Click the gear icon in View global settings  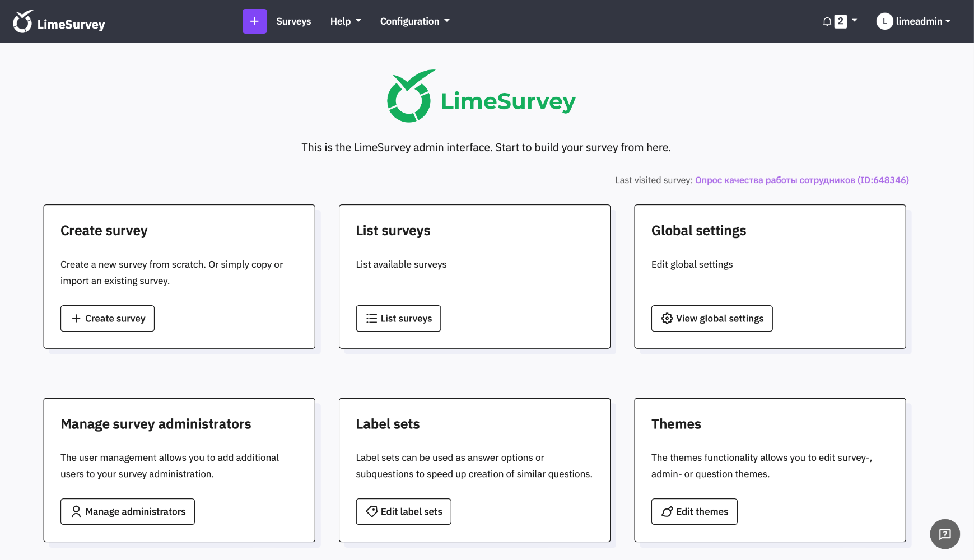[x=667, y=318]
